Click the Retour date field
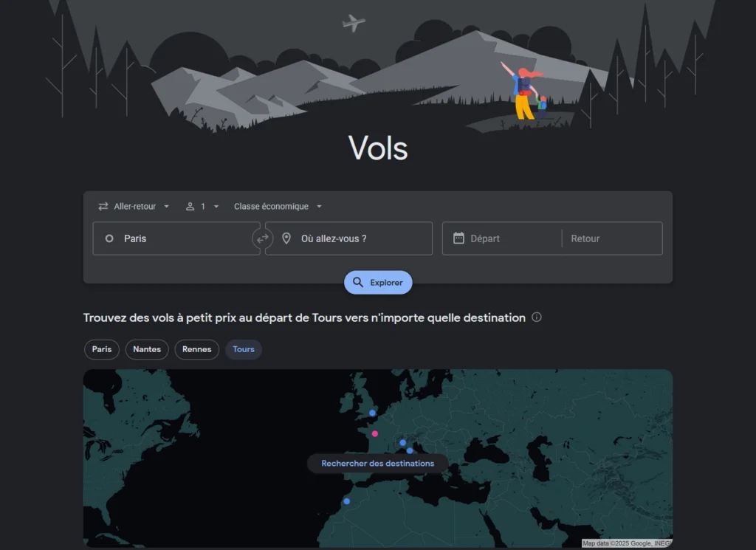 [x=612, y=238]
